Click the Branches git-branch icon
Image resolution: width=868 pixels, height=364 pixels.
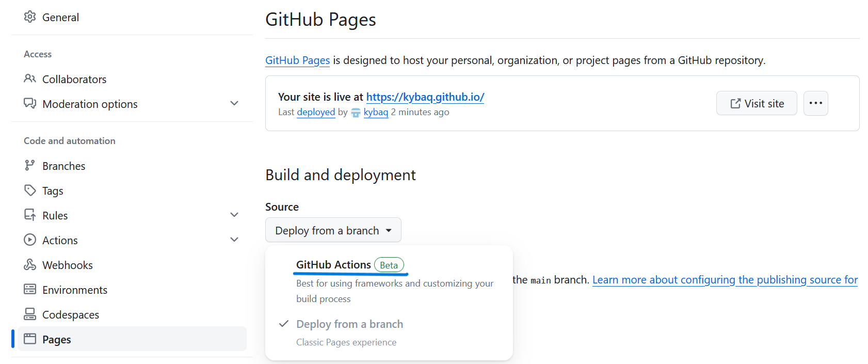[x=30, y=166]
